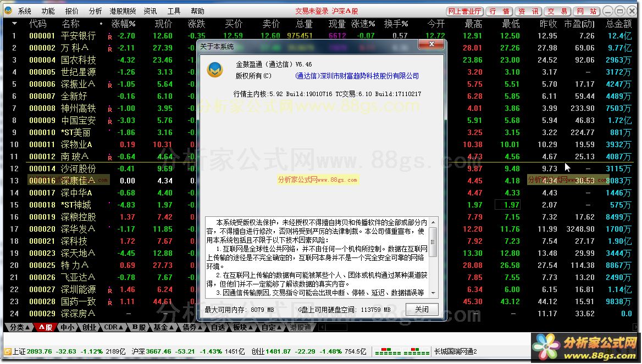Open the 港股期货 menu
642x364 pixels.
coord(123,11)
